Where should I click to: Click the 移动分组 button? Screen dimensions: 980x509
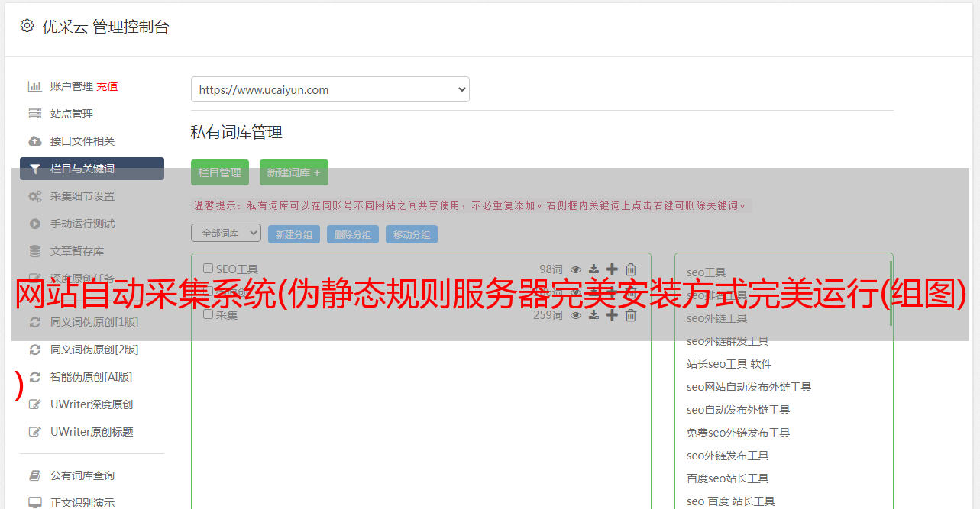pos(412,234)
